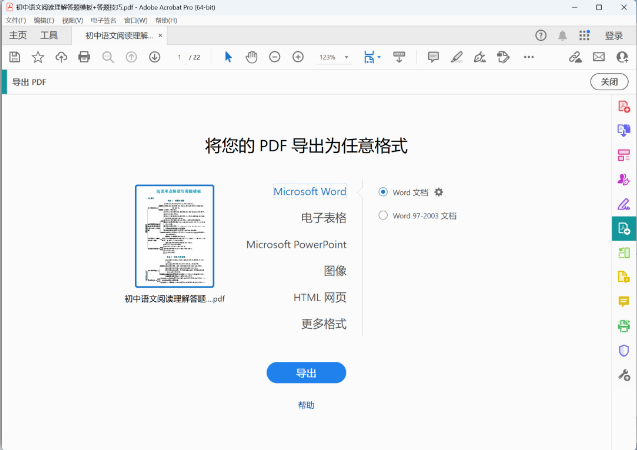
Task: Open the apps grid icon
Action: 584,35
